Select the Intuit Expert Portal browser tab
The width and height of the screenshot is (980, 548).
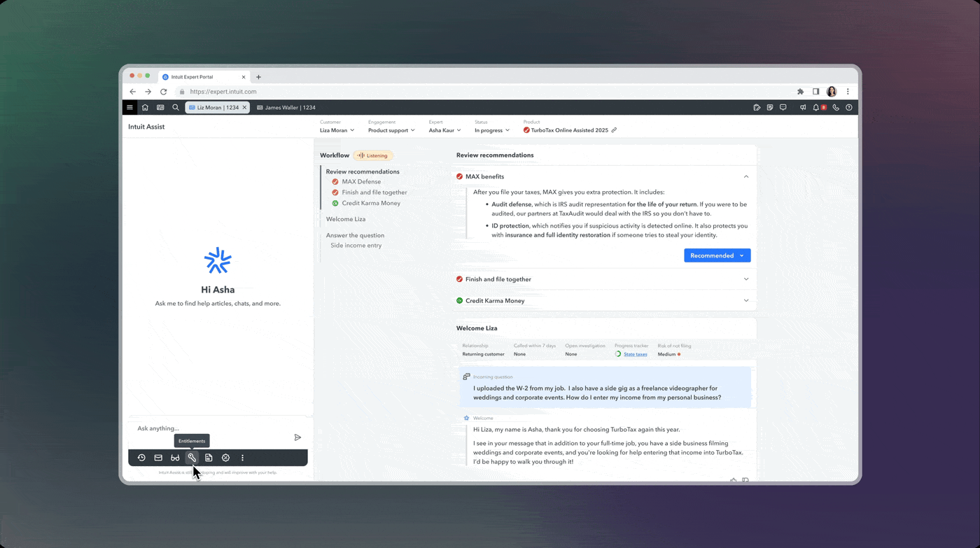[x=204, y=77]
